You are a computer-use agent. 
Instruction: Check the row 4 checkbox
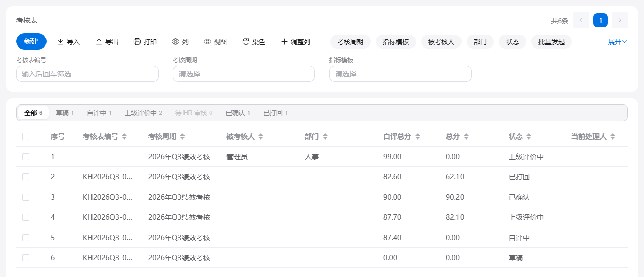[x=26, y=217]
